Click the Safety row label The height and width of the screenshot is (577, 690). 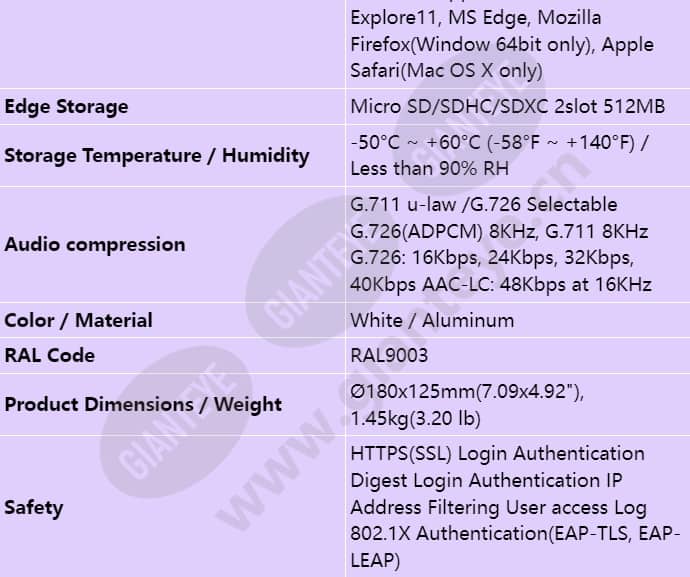coord(33,507)
